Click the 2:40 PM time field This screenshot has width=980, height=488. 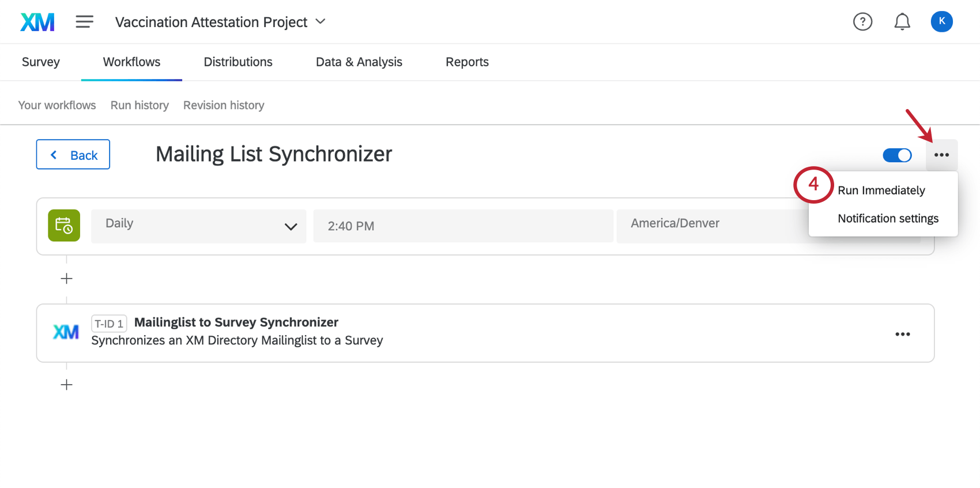(x=462, y=226)
